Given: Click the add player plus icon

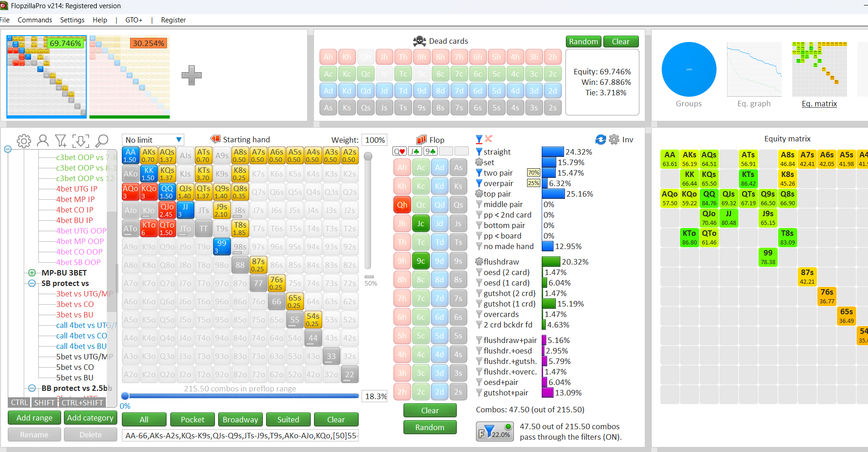Looking at the screenshot, I should [191, 75].
